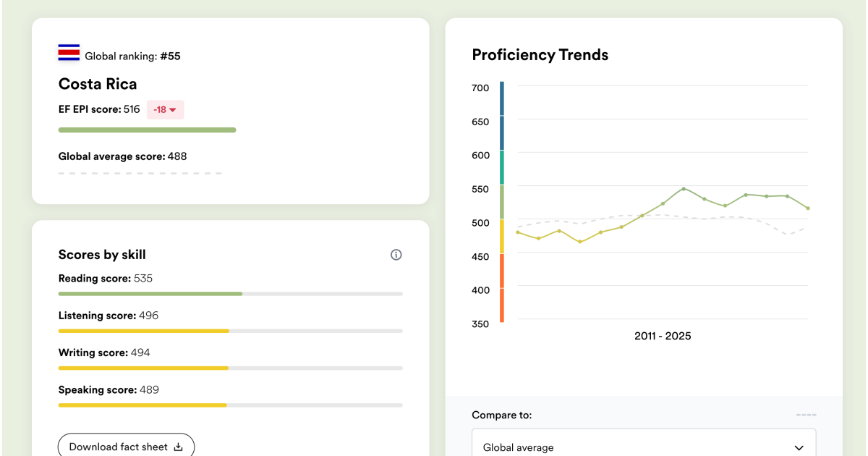The image size is (868, 456).
Task: Click the first data point of trend line
Action: (x=518, y=232)
